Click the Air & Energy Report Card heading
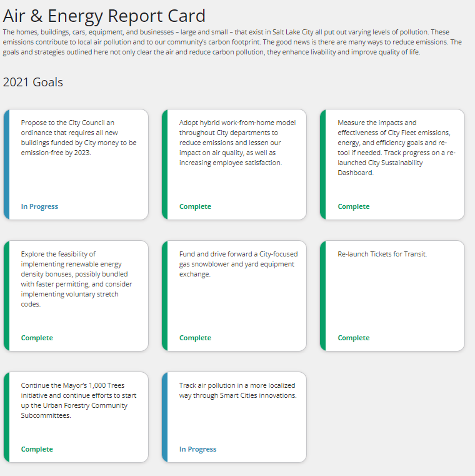The height and width of the screenshot is (476, 475). coord(104,16)
